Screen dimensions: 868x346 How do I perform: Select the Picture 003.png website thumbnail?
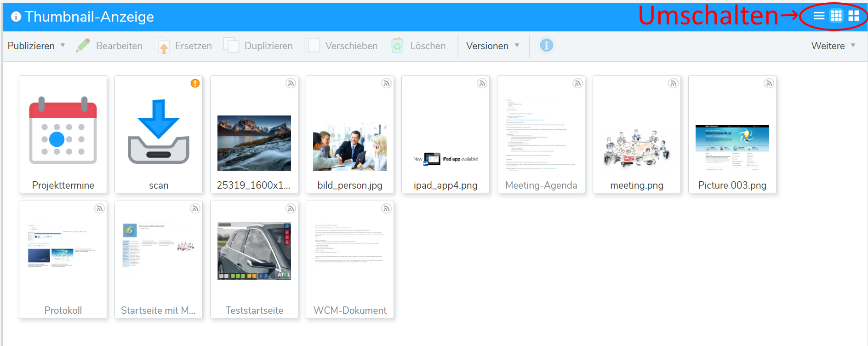tap(732, 147)
